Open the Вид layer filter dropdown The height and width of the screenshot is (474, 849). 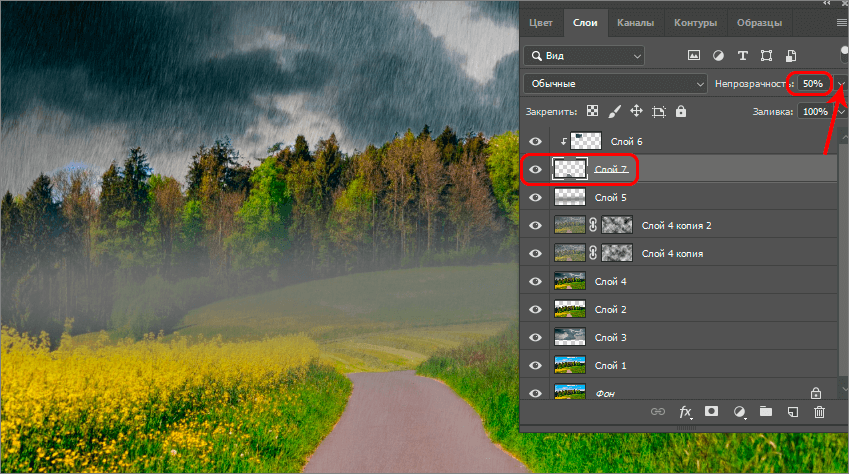pos(584,55)
